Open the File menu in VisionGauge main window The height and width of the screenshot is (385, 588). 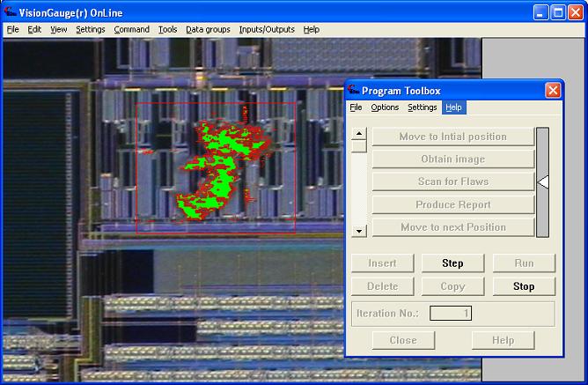[x=12, y=30]
